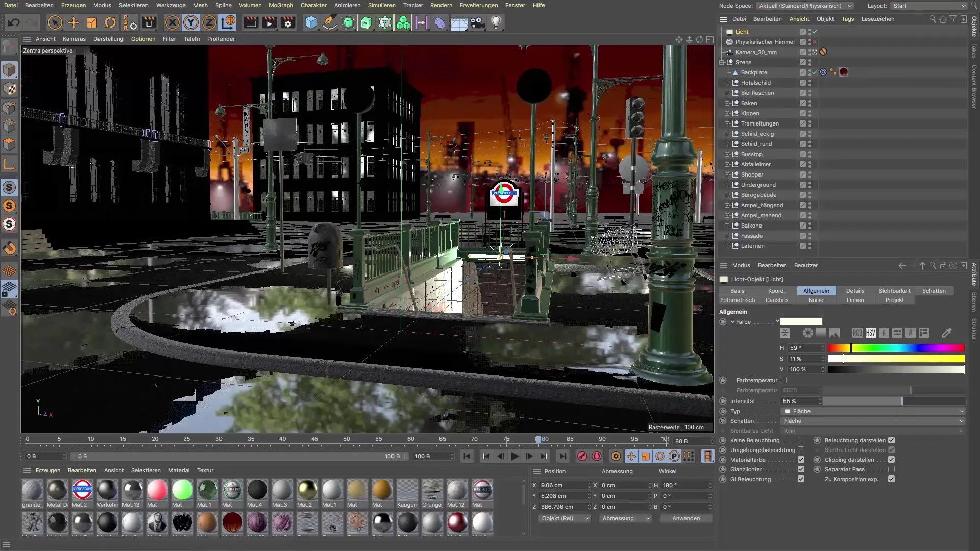Toggle Materialfarbe checkbox

coord(801,460)
